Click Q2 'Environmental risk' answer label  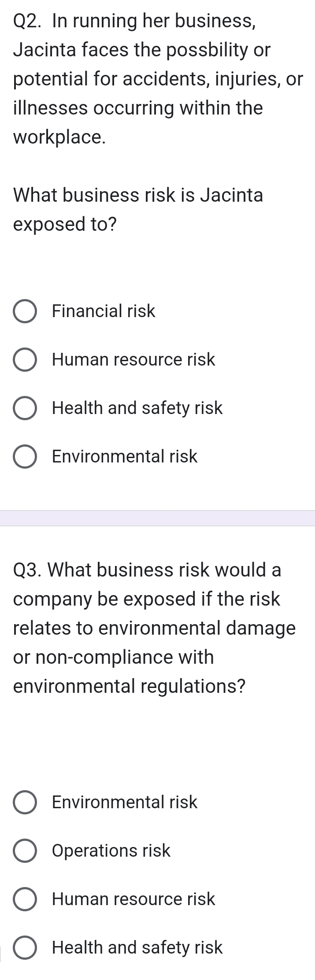pyautogui.click(x=125, y=456)
